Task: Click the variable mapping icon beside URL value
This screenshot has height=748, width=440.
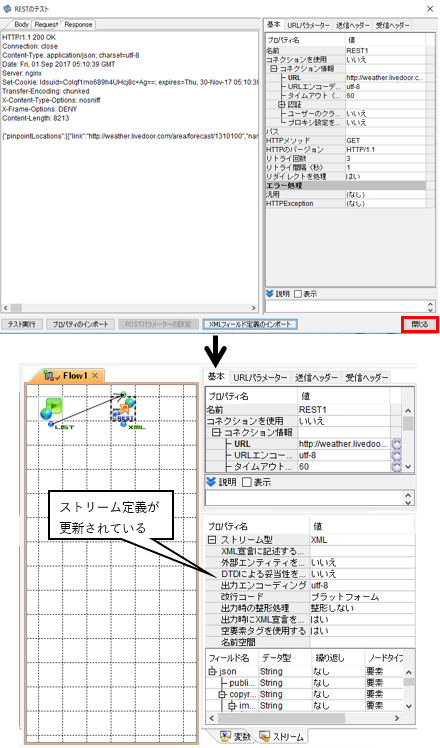Action: point(396,444)
